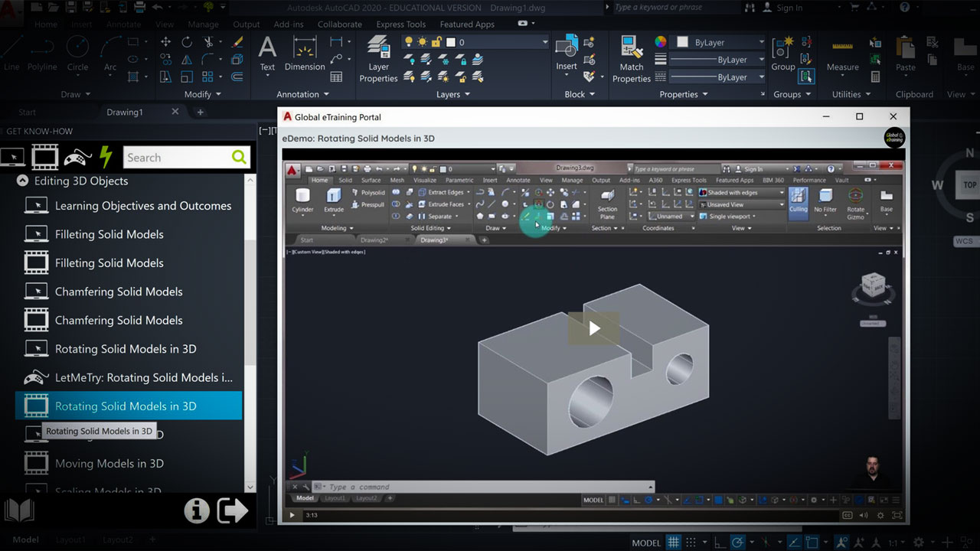Select the Copy tool in Modify panel

coord(165,60)
